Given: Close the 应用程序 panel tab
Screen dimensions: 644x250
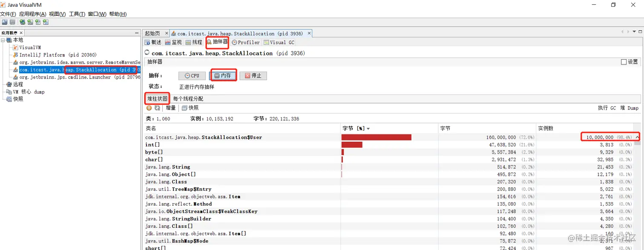Looking at the screenshot, I should [x=21, y=33].
